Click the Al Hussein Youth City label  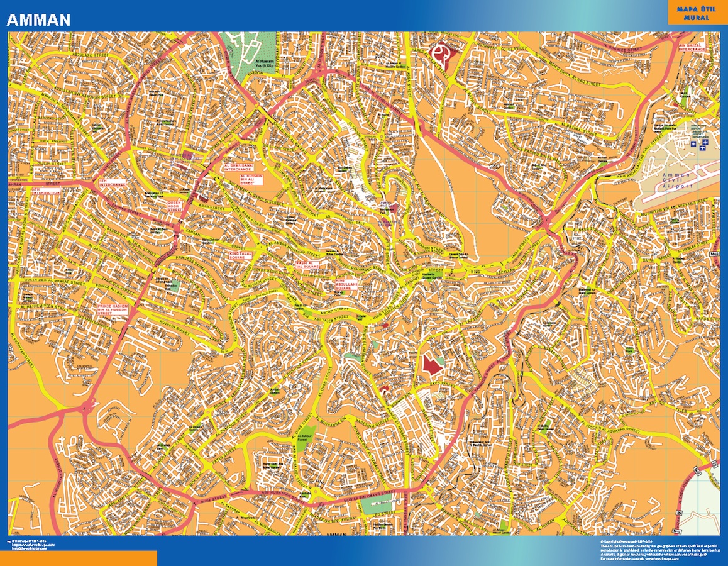pos(265,63)
